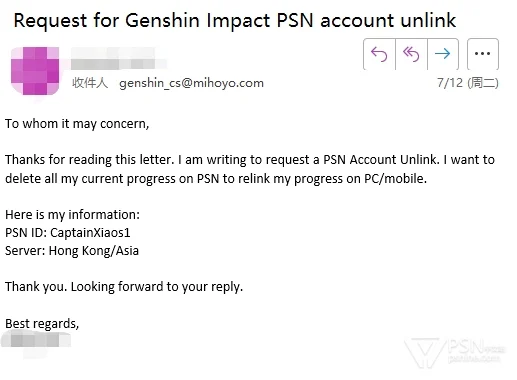The height and width of the screenshot is (380, 517).
Task: Click the genshin_cs@mihoyo.com recipient address
Action: coord(191,83)
